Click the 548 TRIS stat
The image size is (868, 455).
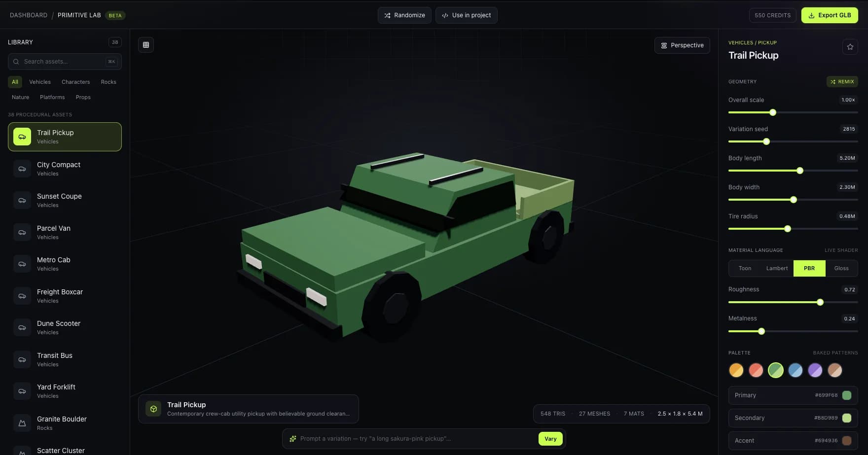coord(553,414)
